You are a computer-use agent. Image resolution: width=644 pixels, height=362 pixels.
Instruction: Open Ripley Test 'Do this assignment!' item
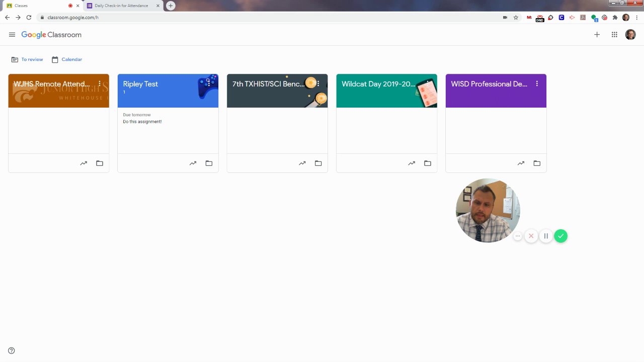tap(142, 122)
